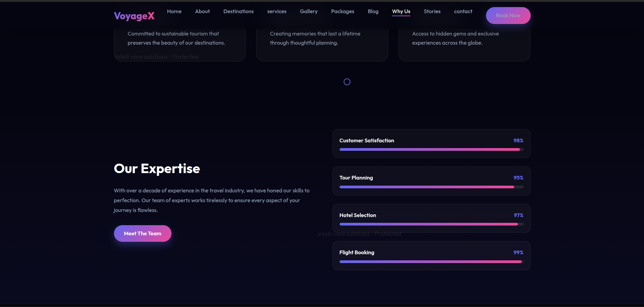Click the small circle cursor indicator

347,82
